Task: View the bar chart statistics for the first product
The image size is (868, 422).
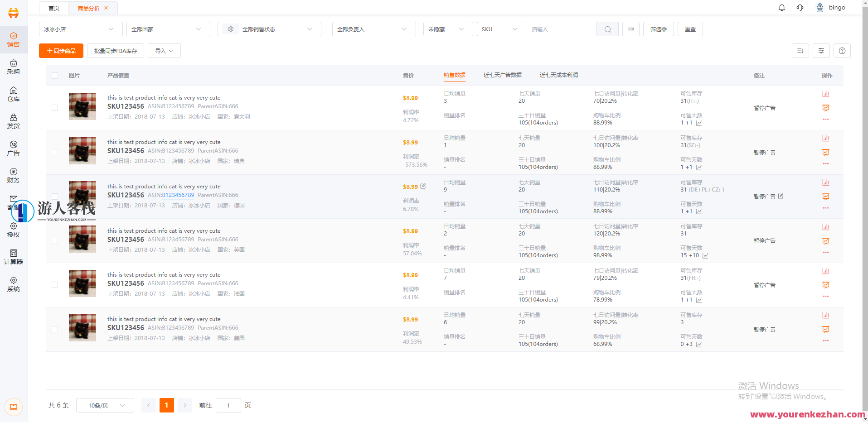Action: [x=826, y=93]
